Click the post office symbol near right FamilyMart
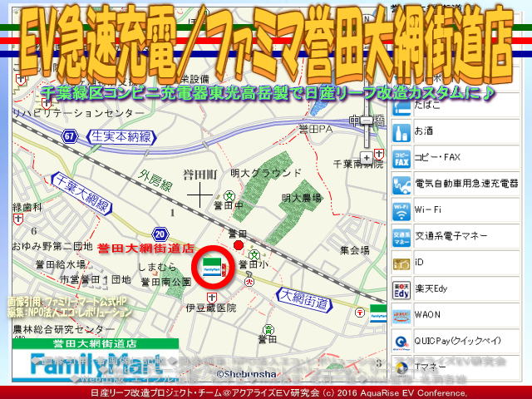The height and width of the screenshot is (399, 532). coord(359,313)
